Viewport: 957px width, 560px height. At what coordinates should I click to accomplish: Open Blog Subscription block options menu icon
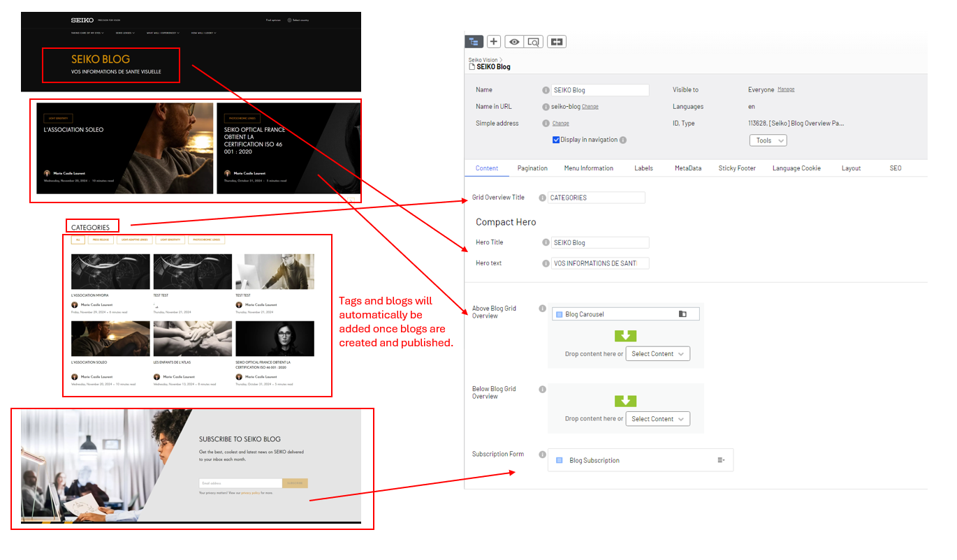point(721,460)
